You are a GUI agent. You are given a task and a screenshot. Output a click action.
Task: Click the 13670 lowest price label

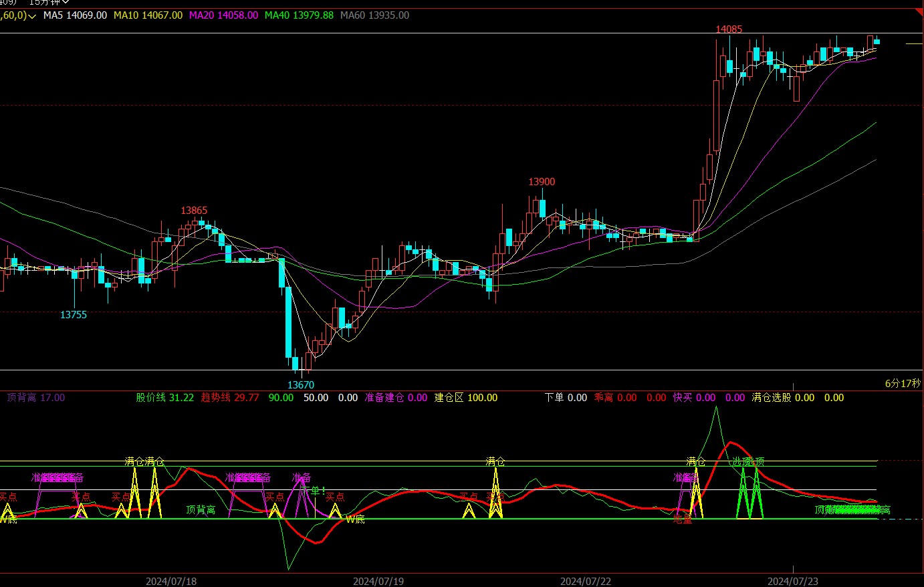[301, 385]
